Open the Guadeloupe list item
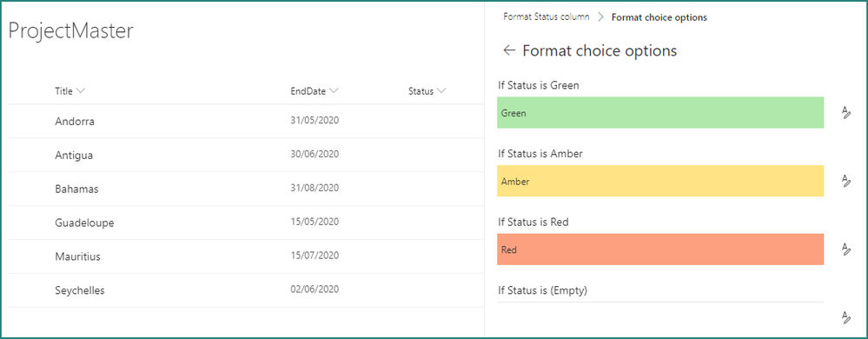The width and height of the screenshot is (868, 339). (x=84, y=223)
